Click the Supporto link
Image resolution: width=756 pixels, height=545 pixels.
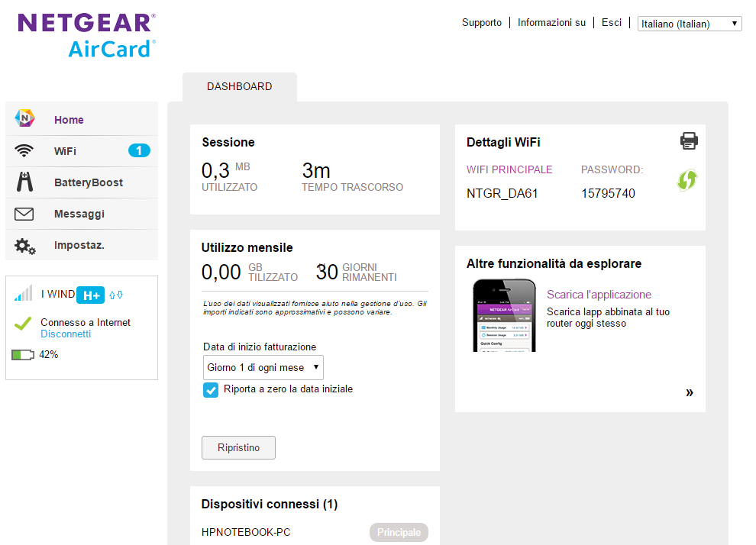[x=482, y=23]
